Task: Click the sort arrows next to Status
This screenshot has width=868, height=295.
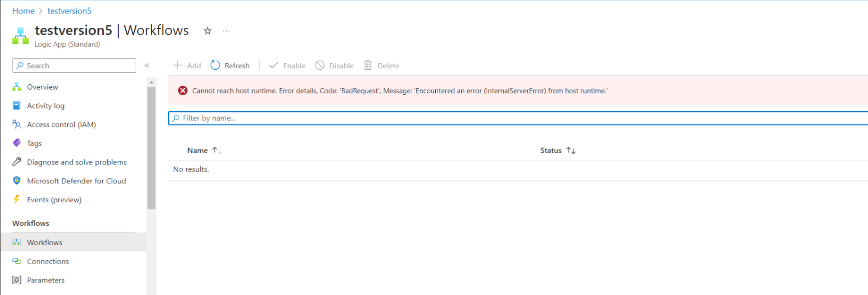Action: (x=571, y=150)
